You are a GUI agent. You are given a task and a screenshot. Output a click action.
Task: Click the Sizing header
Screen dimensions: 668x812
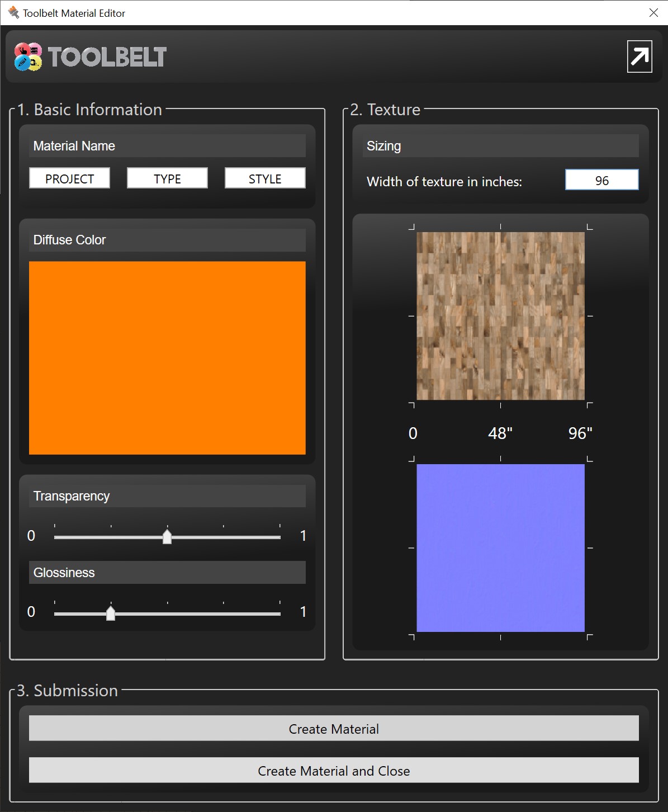500,146
